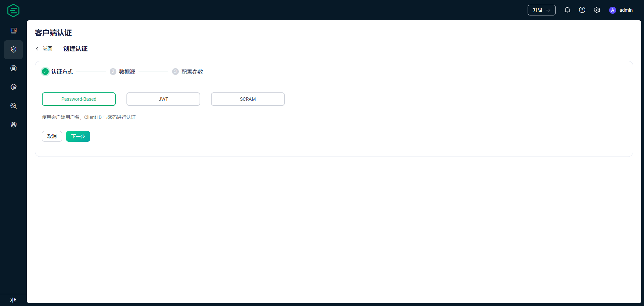Click the 取消 cancel button

click(x=52, y=136)
